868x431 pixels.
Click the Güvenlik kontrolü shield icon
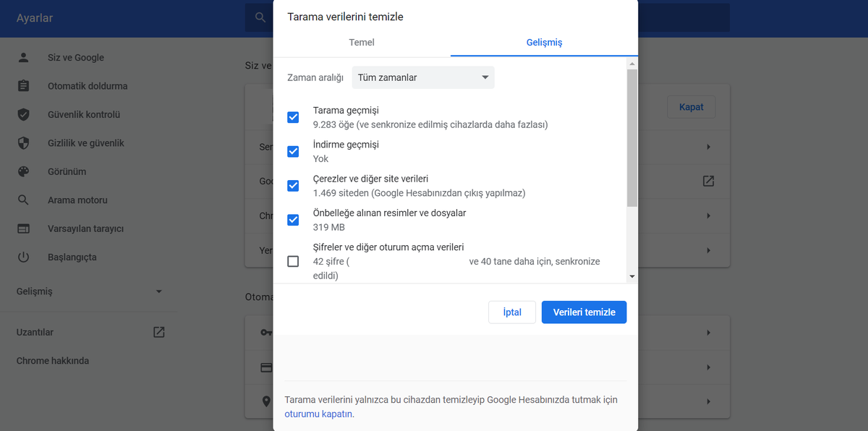(x=24, y=114)
